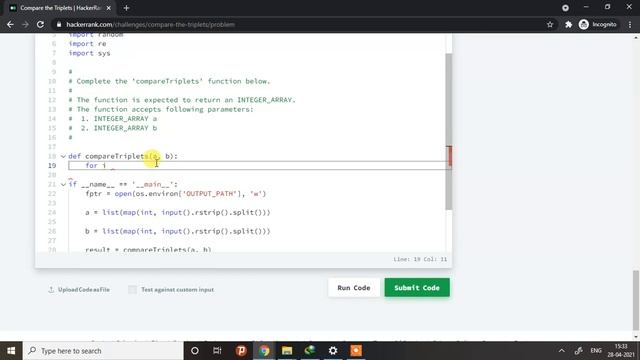Open the Windows Start menu
This screenshot has width=640, height=360.
[x=11, y=351]
